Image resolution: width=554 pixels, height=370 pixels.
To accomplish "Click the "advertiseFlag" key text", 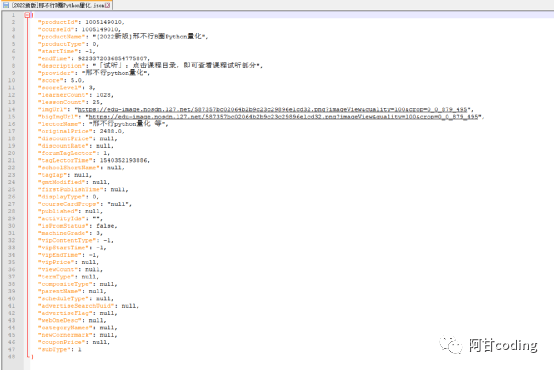I will [66, 313].
